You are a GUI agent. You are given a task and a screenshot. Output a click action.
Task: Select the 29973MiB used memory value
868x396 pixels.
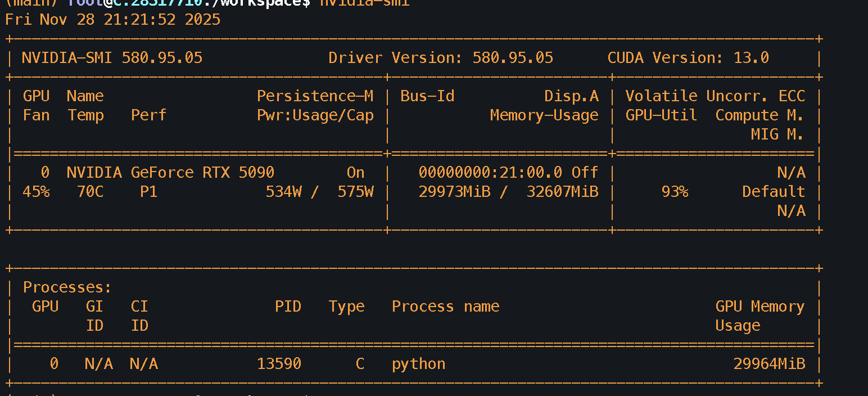coord(454,192)
